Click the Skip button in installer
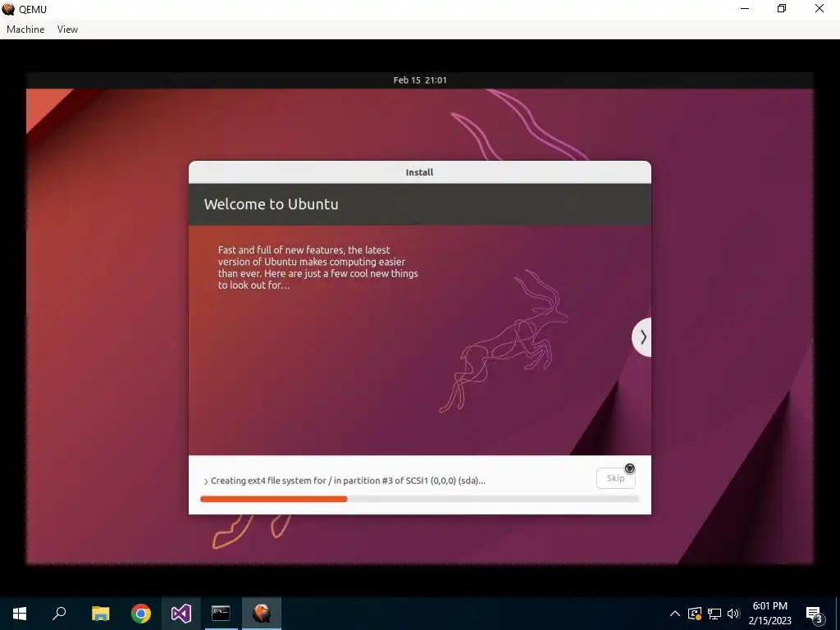 (x=615, y=478)
